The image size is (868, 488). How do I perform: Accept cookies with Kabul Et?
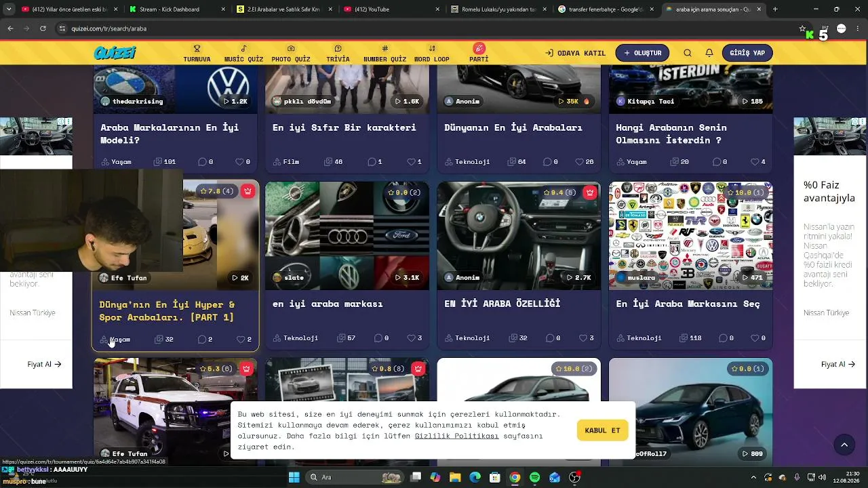tap(602, 430)
